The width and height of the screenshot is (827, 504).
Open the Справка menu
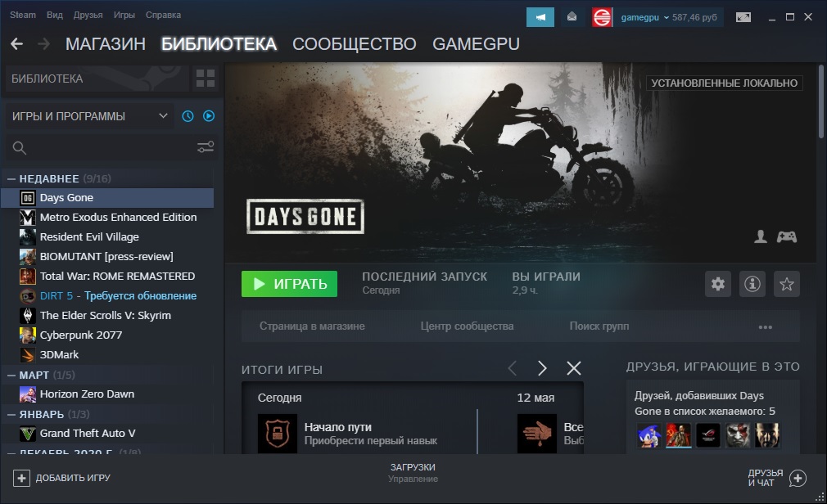(163, 15)
